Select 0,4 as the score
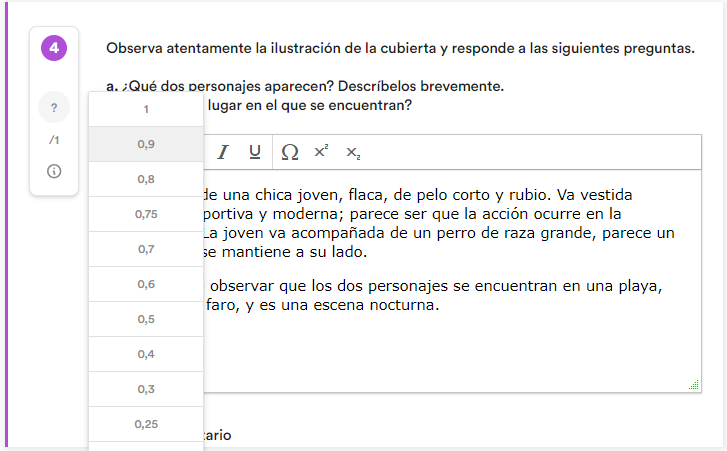This screenshot has height=451, width=727. [x=146, y=354]
